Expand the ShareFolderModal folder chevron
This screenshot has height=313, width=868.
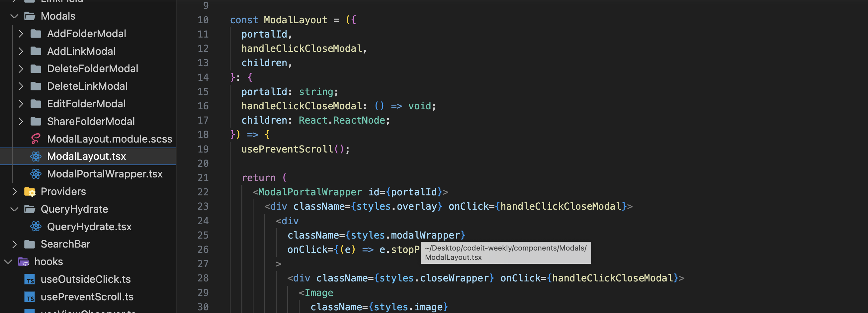click(x=21, y=121)
